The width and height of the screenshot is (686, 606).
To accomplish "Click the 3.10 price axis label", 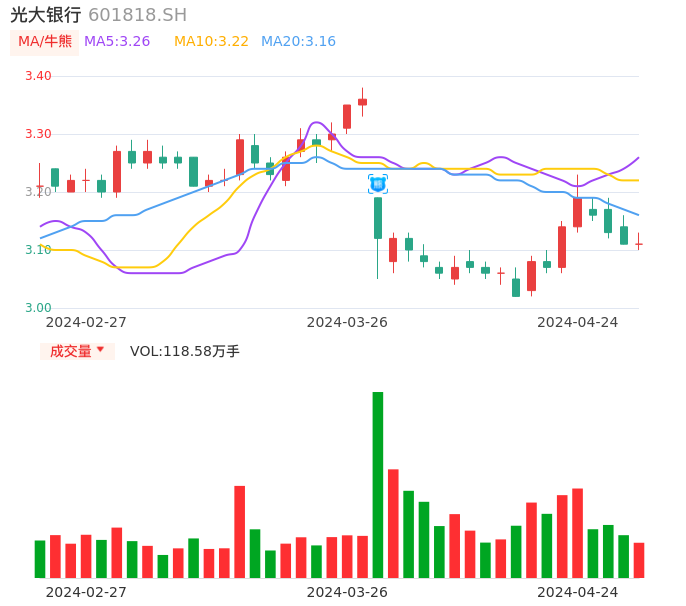I will tap(38, 250).
